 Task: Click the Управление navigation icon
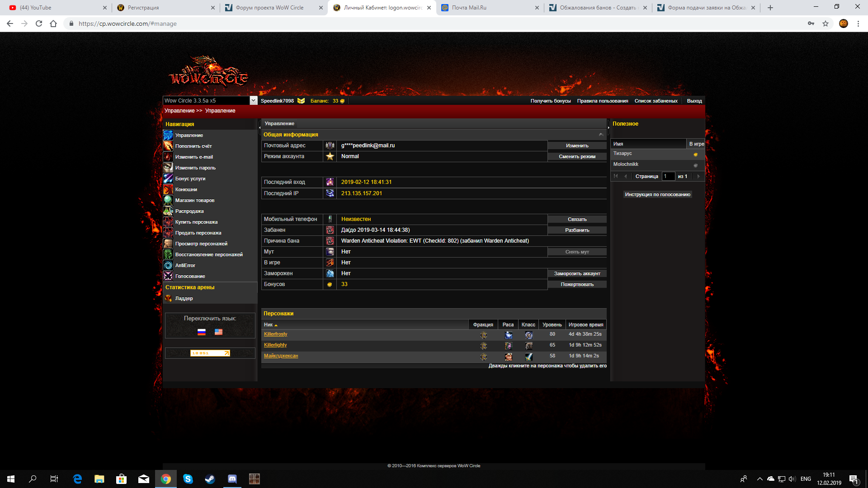click(168, 135)
